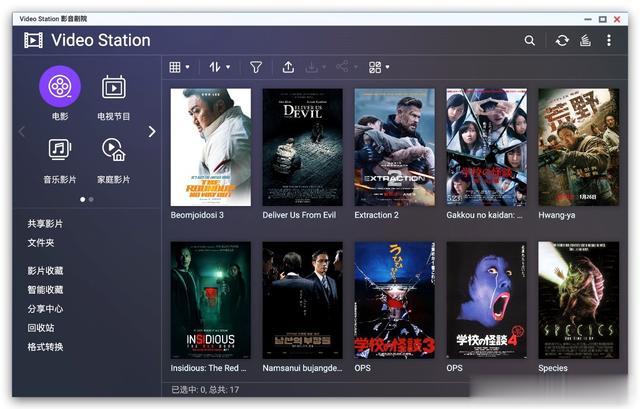Open the 电影 movies category
This screenshot has height=409, width=640.
click(x=60, y=87)
